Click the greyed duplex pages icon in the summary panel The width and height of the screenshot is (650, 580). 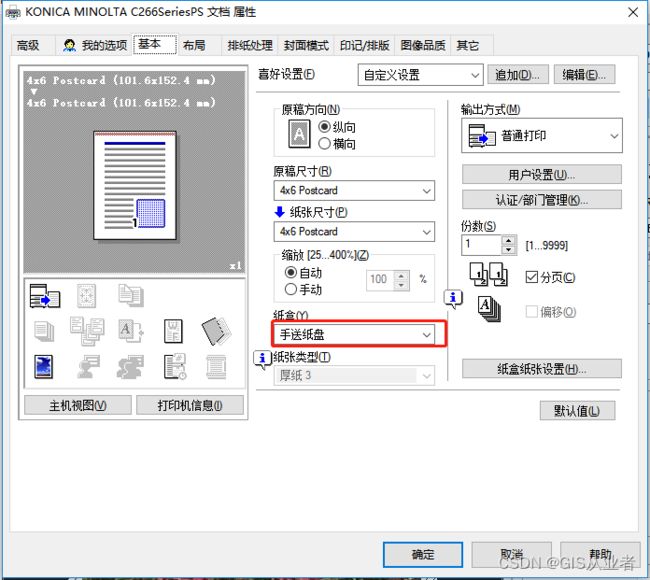(x=131, y=296)
